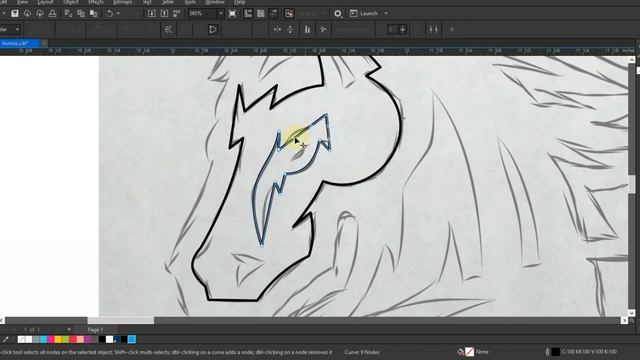Image resolution: width=640 pixels, height=360 pixels.
Task: Click the Reduce Nodes button
Action: (x=353, y=29)
